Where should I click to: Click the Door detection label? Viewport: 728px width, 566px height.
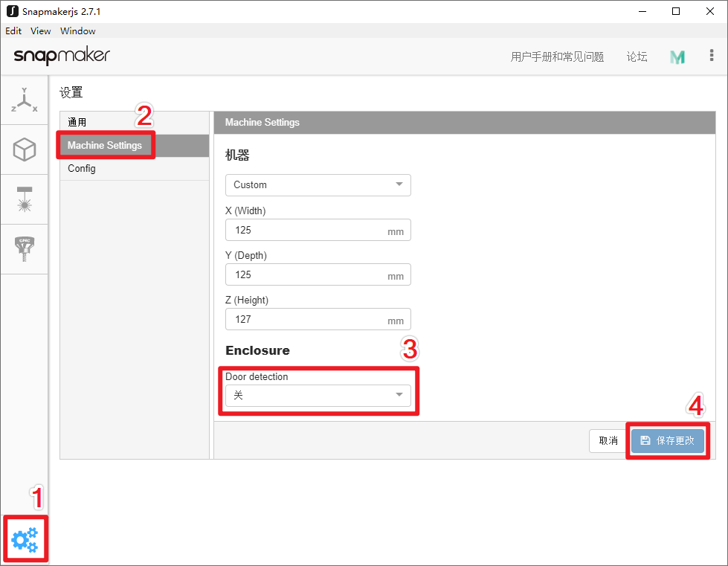click(x=257, y=376)
